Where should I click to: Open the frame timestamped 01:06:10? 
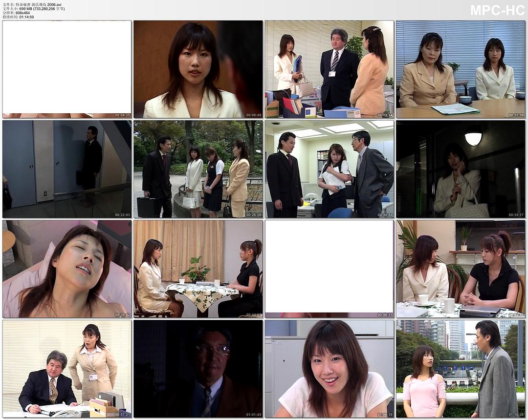point(330,369)
